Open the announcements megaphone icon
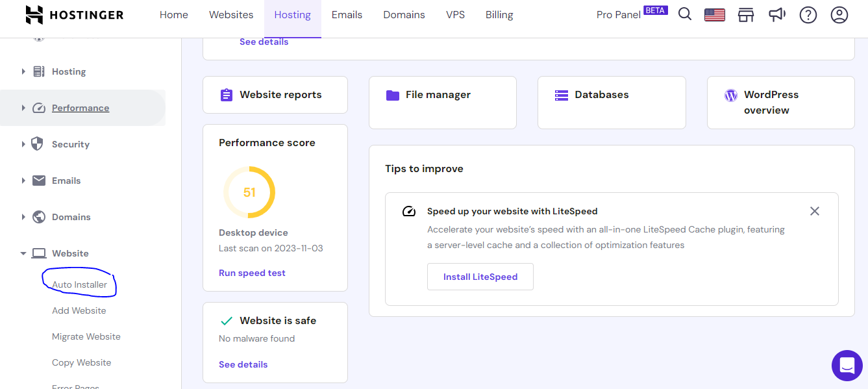The width and height of the screenshot is (868, 389). 777,14
